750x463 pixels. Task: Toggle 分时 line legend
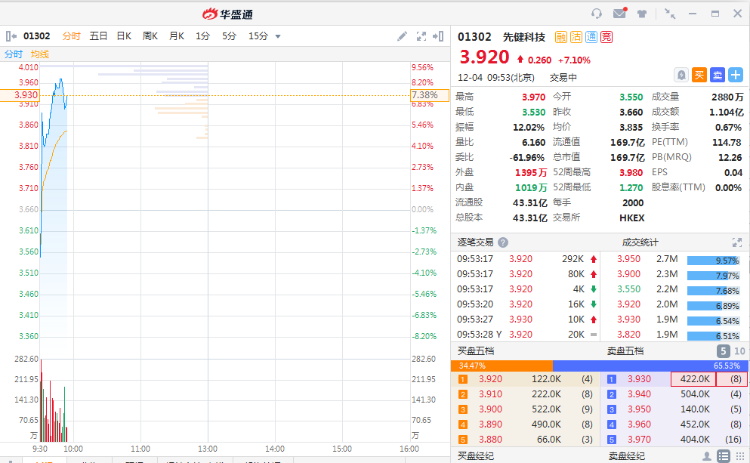13,54
